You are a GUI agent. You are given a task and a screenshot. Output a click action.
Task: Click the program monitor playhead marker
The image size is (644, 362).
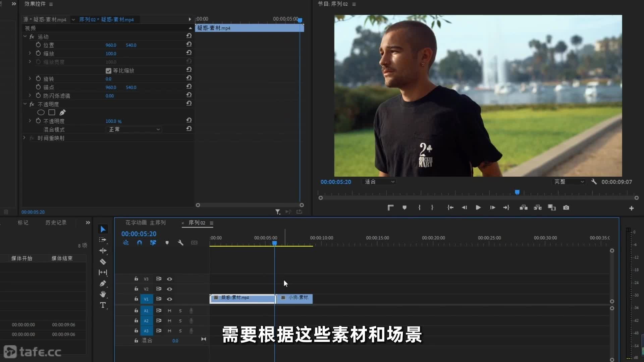pyautogui.click(x=517, y=192)
